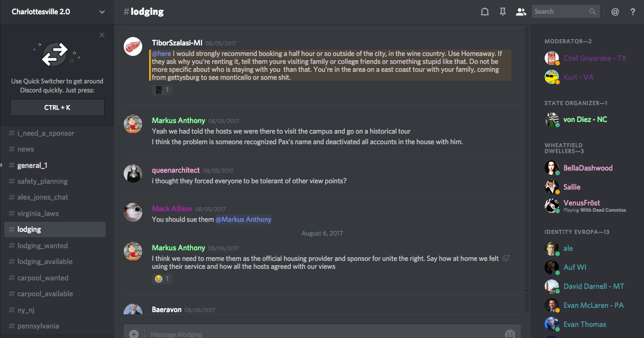Switch to the safety_planning channel
This screenshot has height=338, width=644.
pyautogui.click(x=42, y=181)
